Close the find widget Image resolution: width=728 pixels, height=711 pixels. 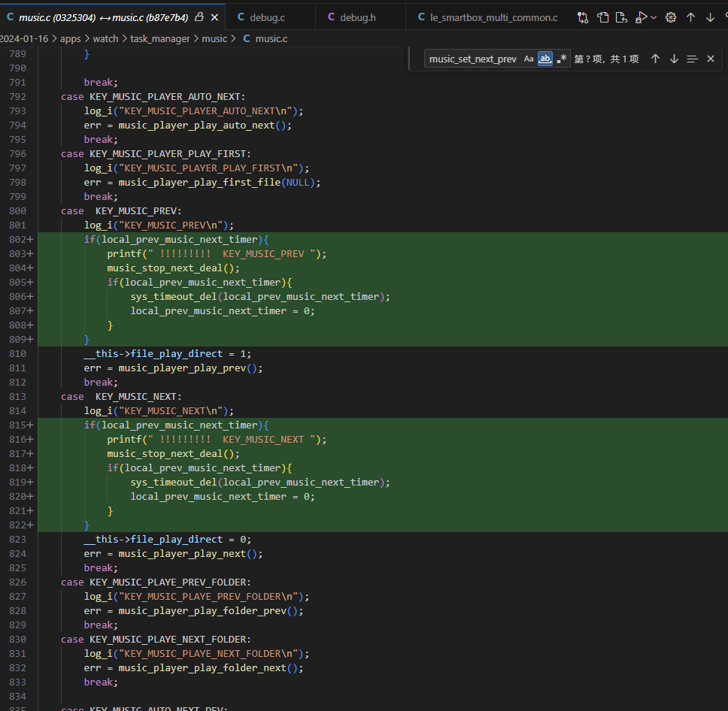click(711, 59)
